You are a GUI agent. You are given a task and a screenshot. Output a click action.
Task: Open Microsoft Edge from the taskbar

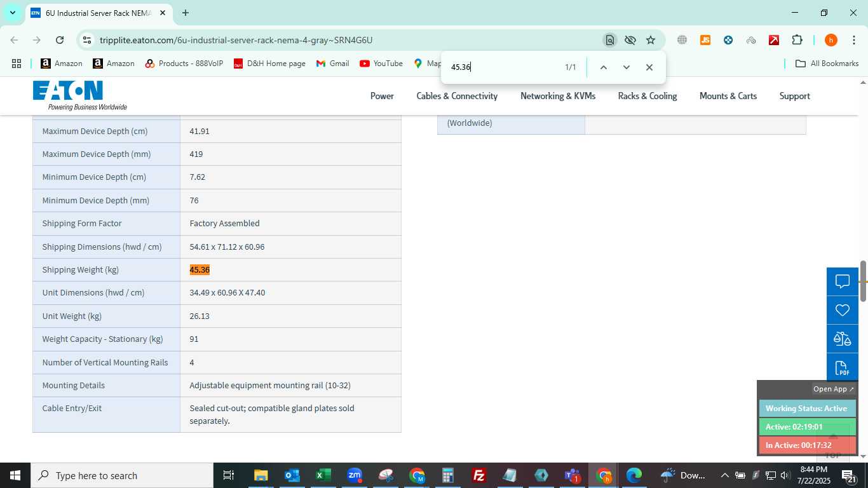click(634, 475)
